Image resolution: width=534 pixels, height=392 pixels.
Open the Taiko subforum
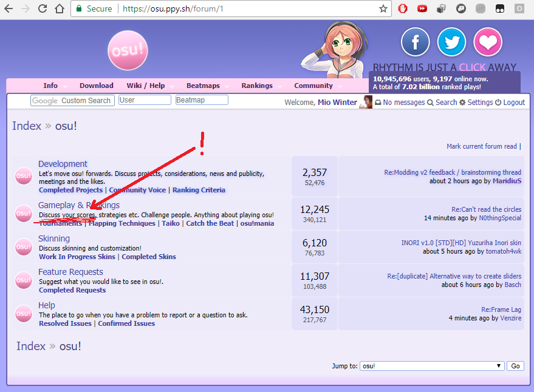171,223
